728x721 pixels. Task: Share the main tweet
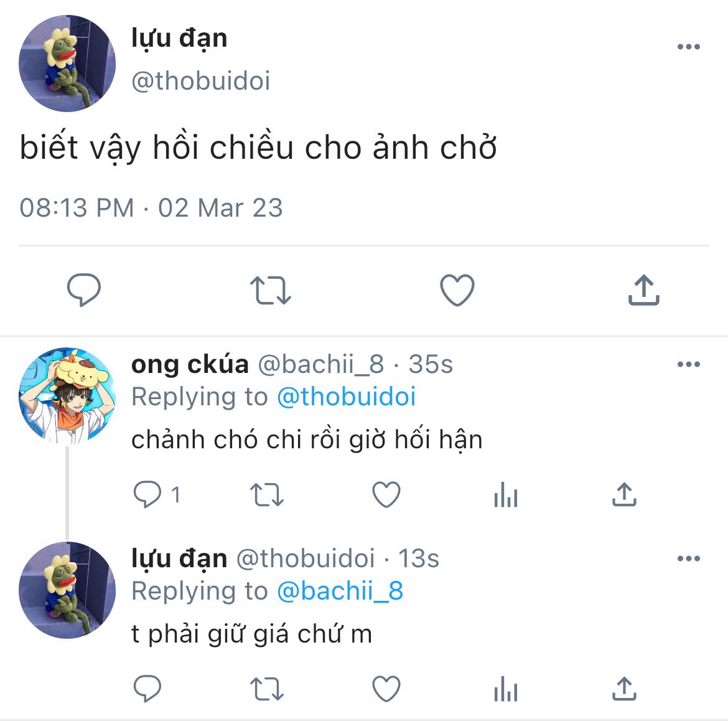[643, 290]
